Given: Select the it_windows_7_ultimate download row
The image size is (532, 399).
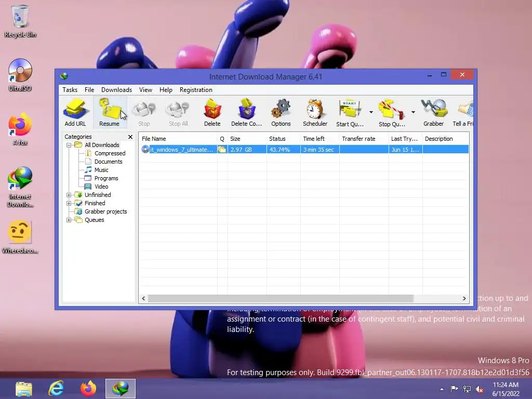Looking at the screenshot, I should click(304, 150).
